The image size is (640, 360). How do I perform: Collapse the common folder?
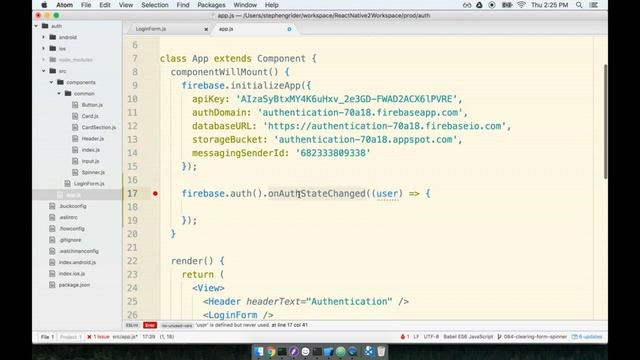[59, 93]
